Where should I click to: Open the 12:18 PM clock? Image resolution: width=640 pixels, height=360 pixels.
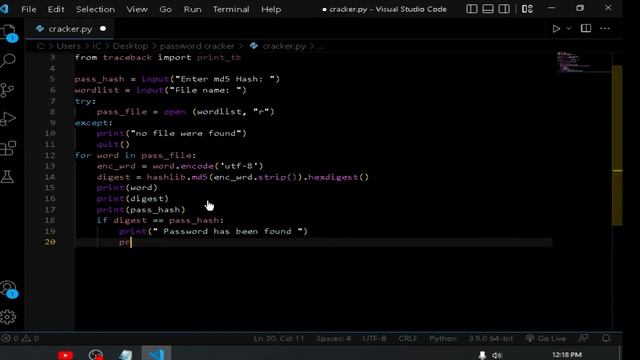(x=567, y=354)
